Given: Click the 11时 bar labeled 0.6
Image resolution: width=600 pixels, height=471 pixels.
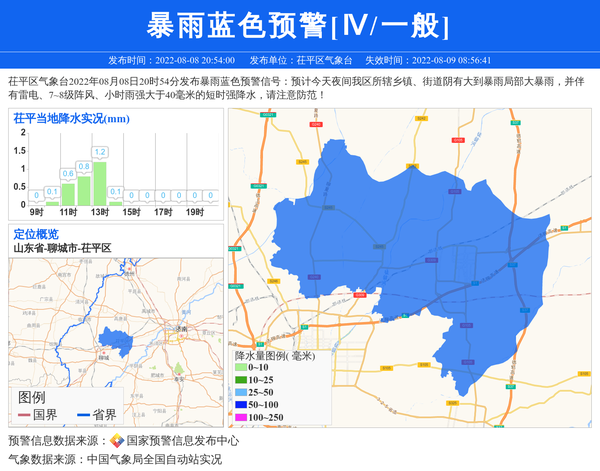Looking at the screenshot, I should click(x=68, y=191).
